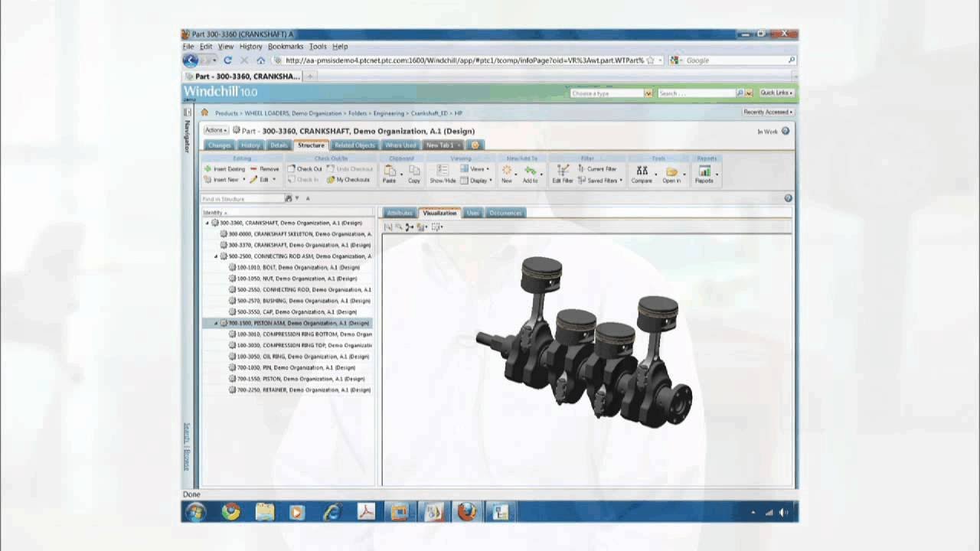Switch to the Attributes tab

pyautogui.click(x=400, y=213)
